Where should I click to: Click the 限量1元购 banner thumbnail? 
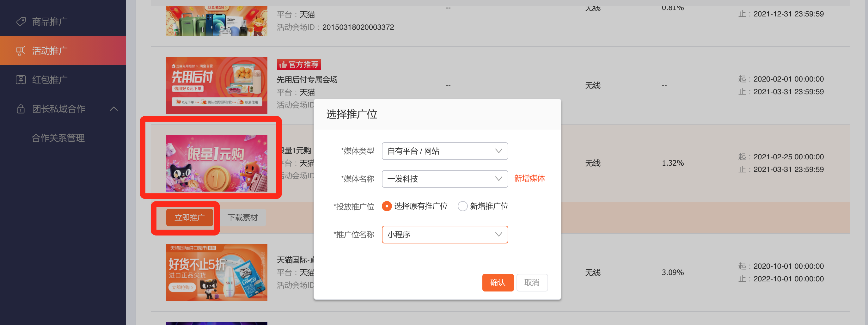tap(217, 163)
